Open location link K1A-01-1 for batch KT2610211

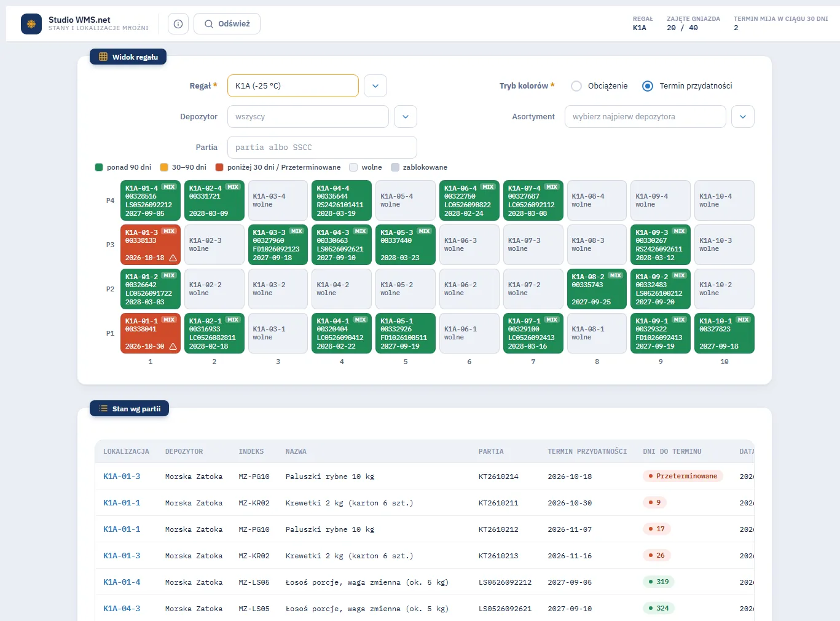[x=122, y=503]
